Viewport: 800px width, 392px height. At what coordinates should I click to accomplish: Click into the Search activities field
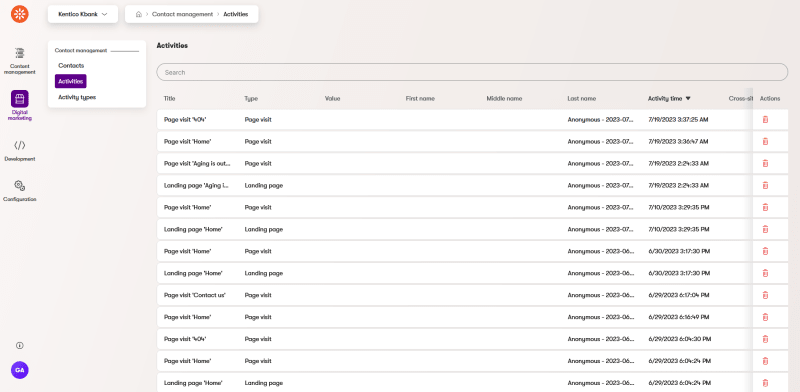[x=472, y=72]
